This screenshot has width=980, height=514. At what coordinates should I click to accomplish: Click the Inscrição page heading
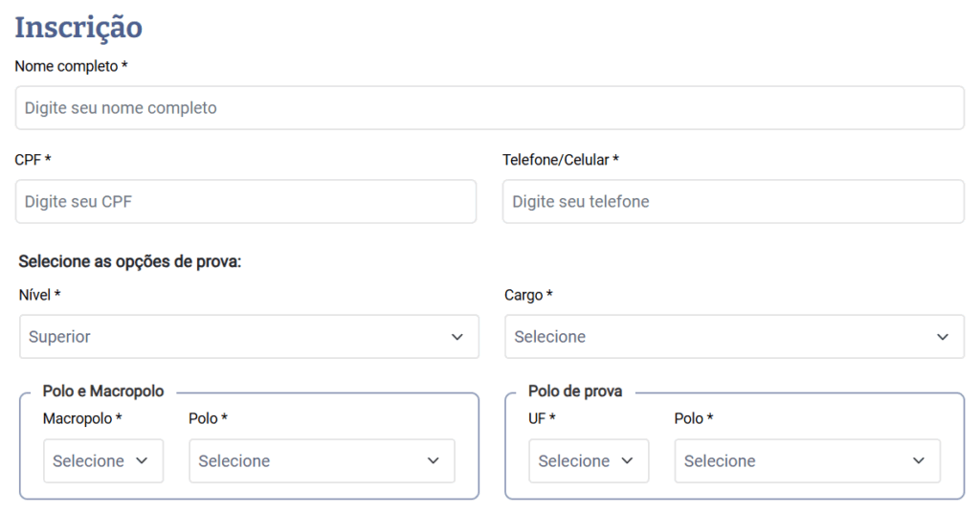(78, 27)
